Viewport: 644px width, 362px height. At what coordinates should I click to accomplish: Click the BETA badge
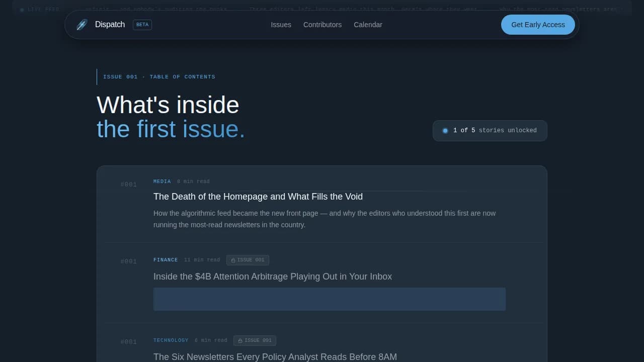(x=142, y=25)
